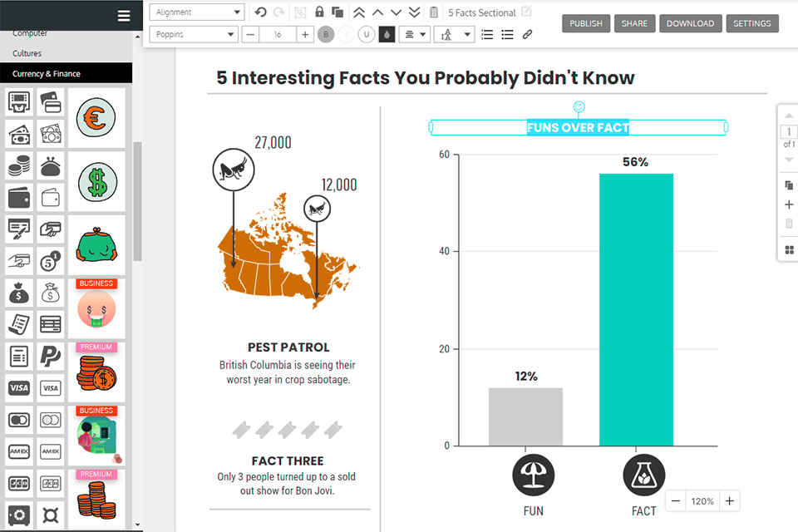Add the solid VISA card icon
Image resolution: width=798 pixels, height=532 pixels.
tap(19, 388)
